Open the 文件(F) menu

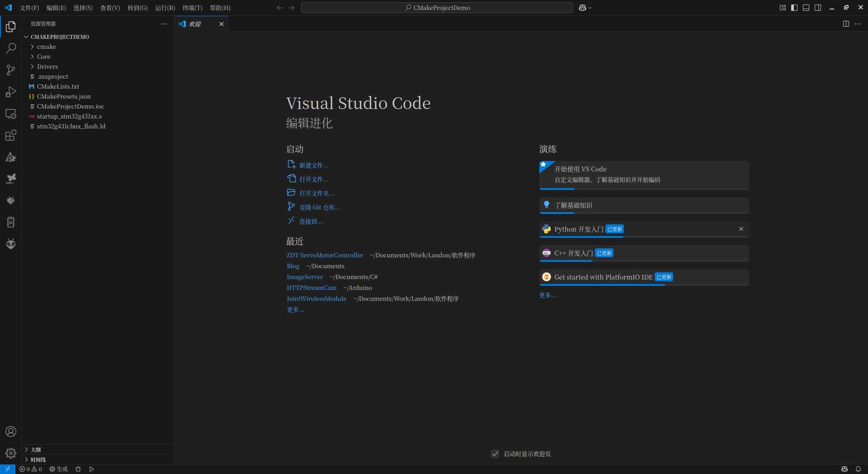click(x=29, y=8)
